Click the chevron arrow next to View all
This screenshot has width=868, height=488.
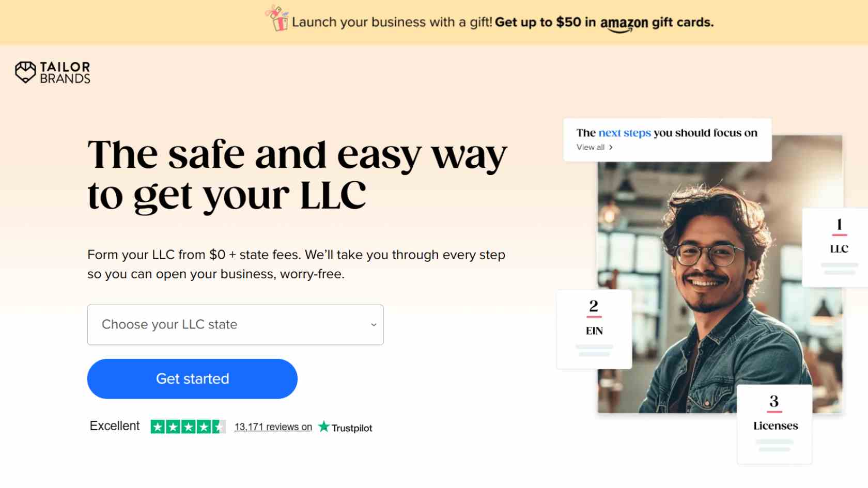click(x=611, y=147)
